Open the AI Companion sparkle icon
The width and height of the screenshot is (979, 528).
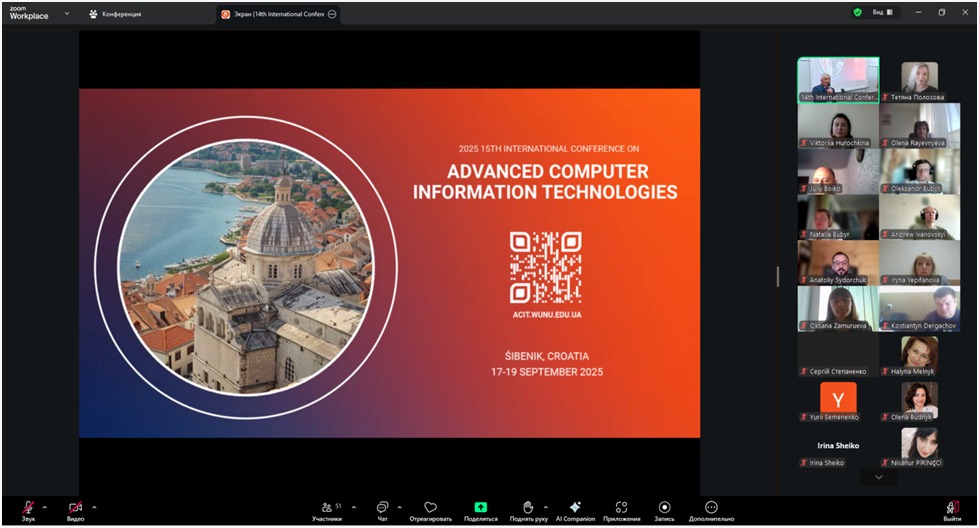pos(575,508)
